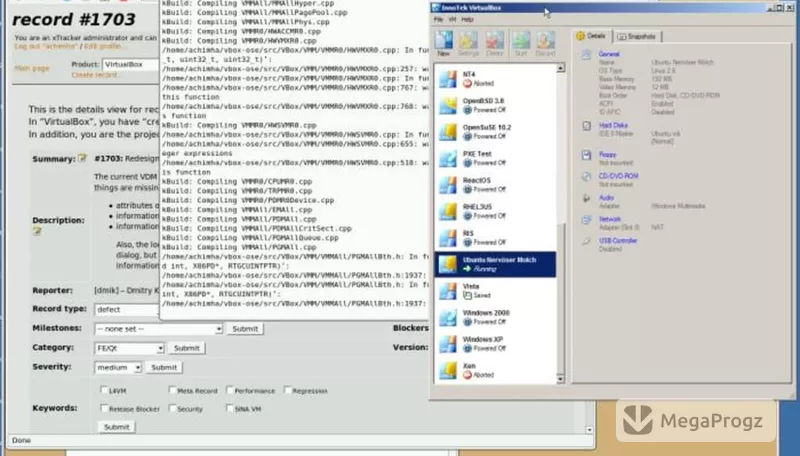The height and width of the screenshot is (456, 800).
Task: Expand the Milestones dropdown
Action: tap(158, 329)
